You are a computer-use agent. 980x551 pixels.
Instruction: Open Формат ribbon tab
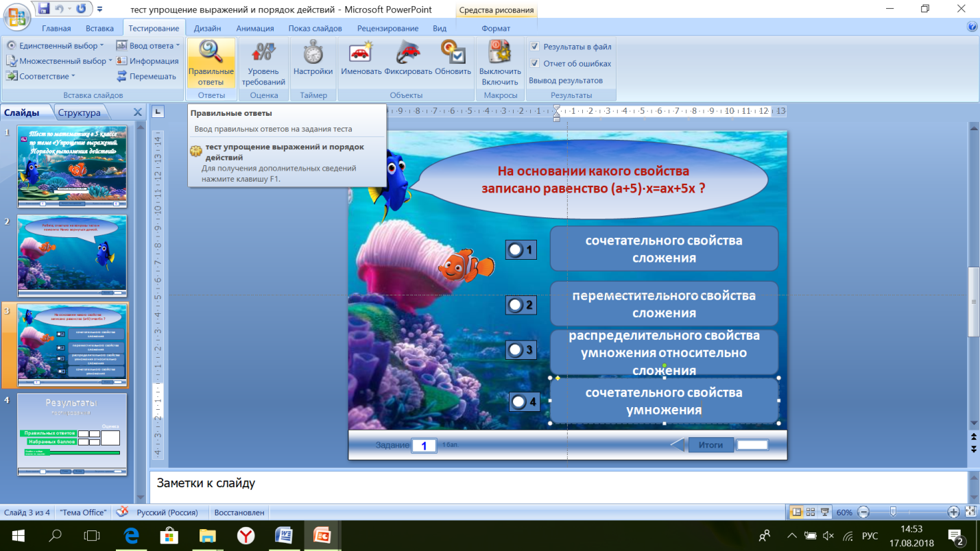click(496, 28)
